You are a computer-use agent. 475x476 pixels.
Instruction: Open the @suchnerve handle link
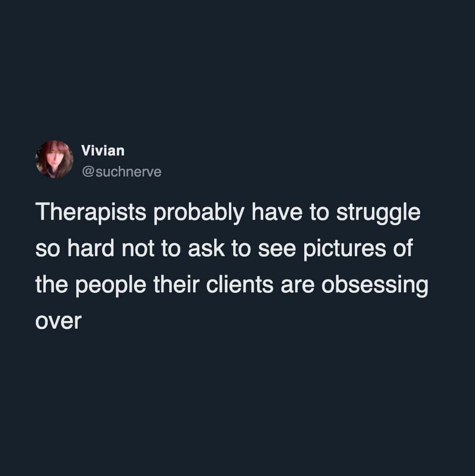pyautogui.click(x=122, y=172)
